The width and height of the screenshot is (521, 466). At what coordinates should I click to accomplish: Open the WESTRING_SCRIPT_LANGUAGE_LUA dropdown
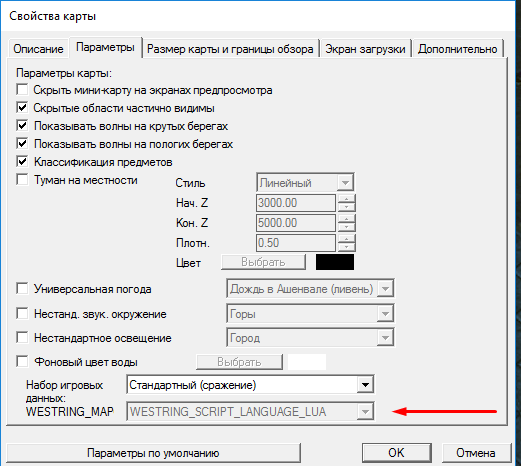[250, 412]
